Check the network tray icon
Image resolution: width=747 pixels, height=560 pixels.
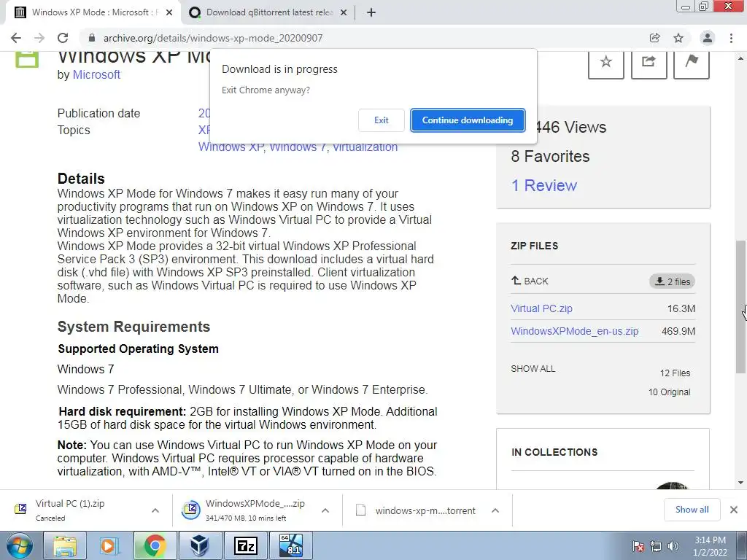[x=656, y=546]
